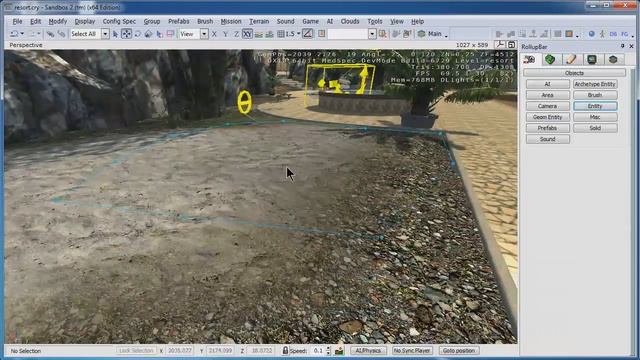Switch to RollupBar Objects tab

(529, 60)
